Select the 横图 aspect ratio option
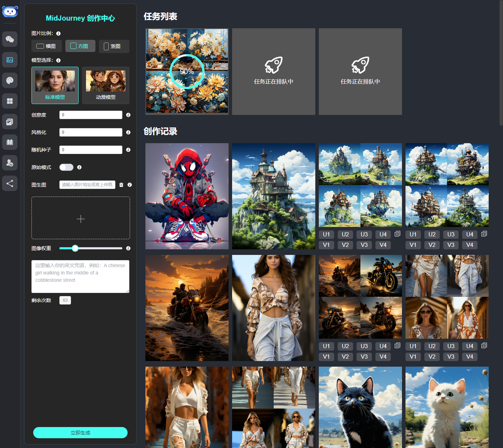The image size is (503, 448). pyautogui.click(x=46, y=46)
